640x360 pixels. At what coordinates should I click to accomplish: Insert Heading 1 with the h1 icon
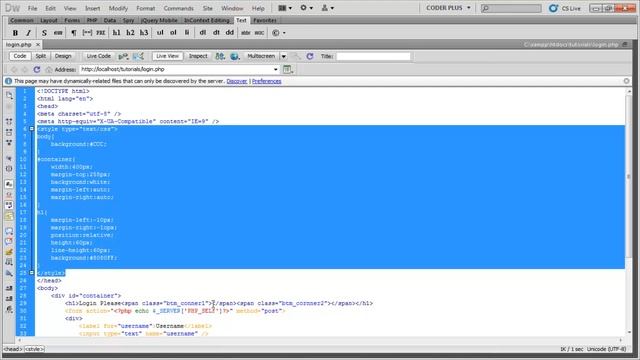point(116,33)
